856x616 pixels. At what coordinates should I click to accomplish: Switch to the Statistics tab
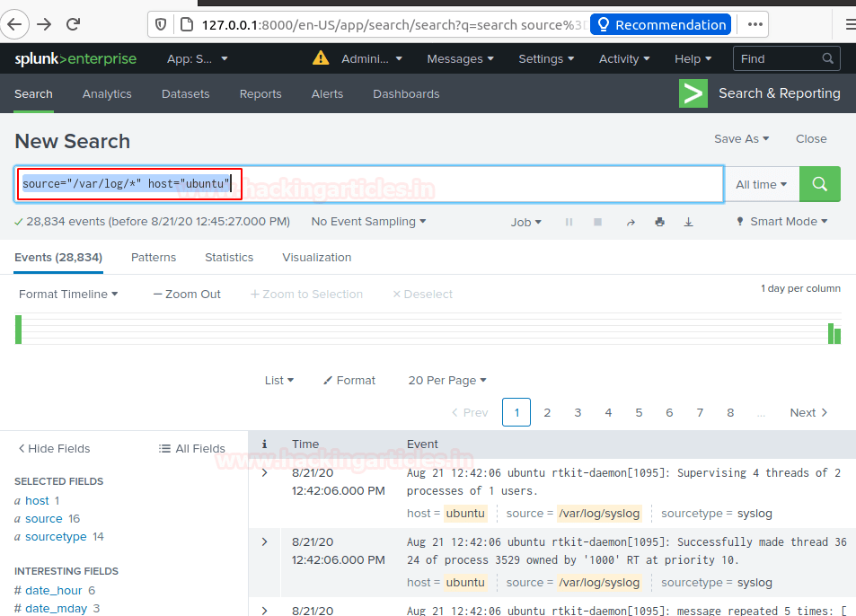tap(229, 258)
